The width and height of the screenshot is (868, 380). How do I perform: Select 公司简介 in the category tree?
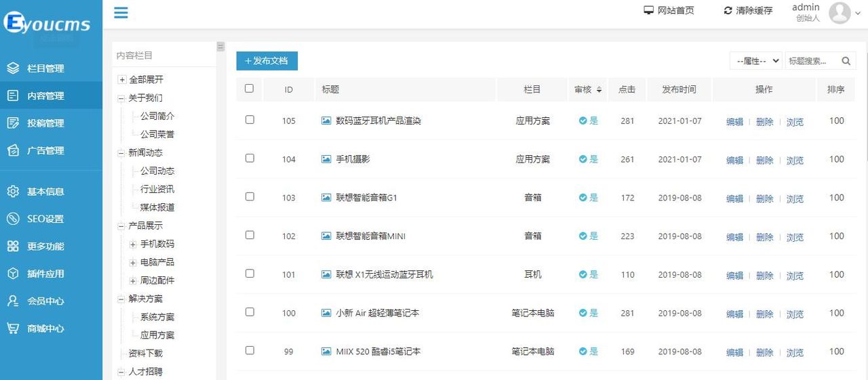coord(157,116)
